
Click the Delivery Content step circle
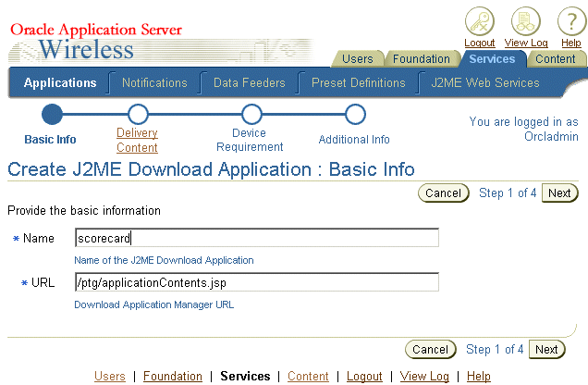coord(138,114)
